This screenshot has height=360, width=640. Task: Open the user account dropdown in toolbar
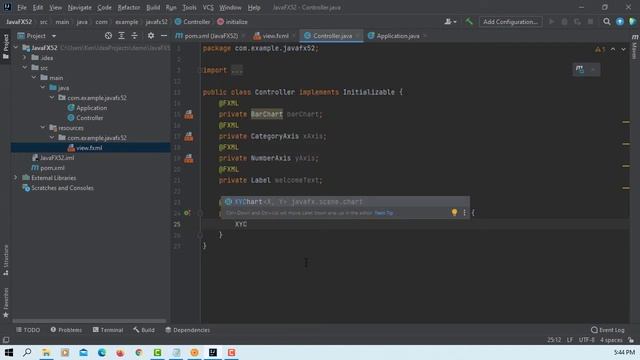pyautogui.click(x=450, y=22)
